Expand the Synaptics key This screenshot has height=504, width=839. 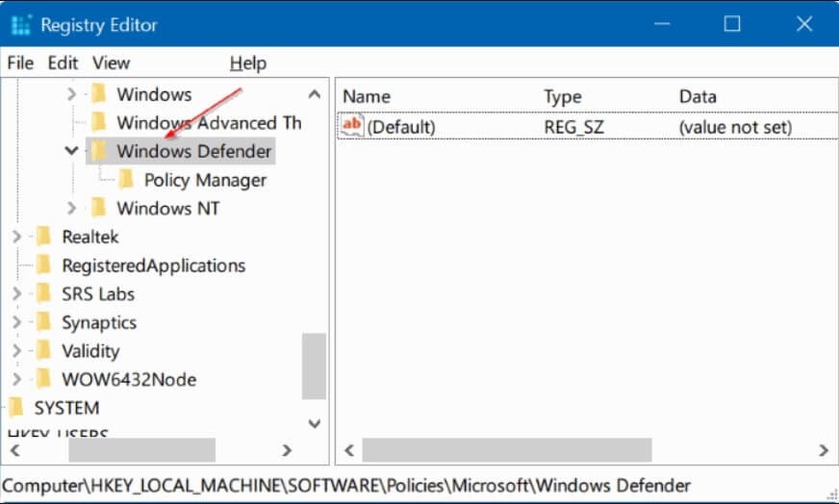point(16,321)
